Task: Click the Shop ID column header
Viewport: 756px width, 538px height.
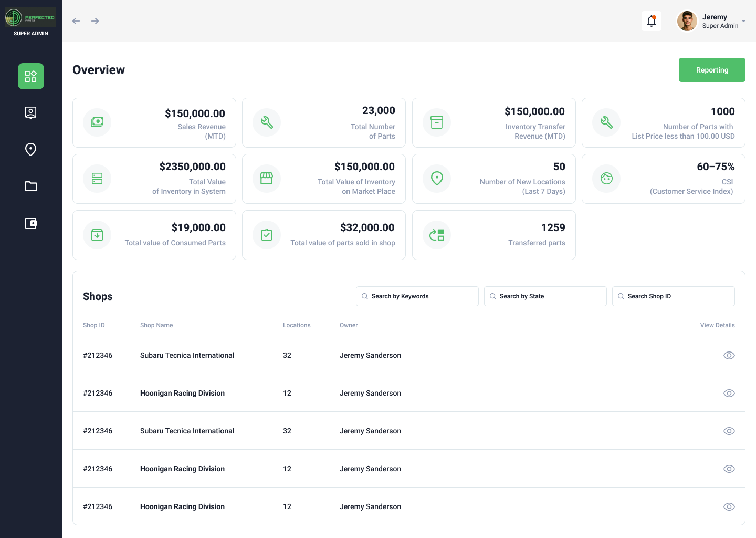Action: 94,325
